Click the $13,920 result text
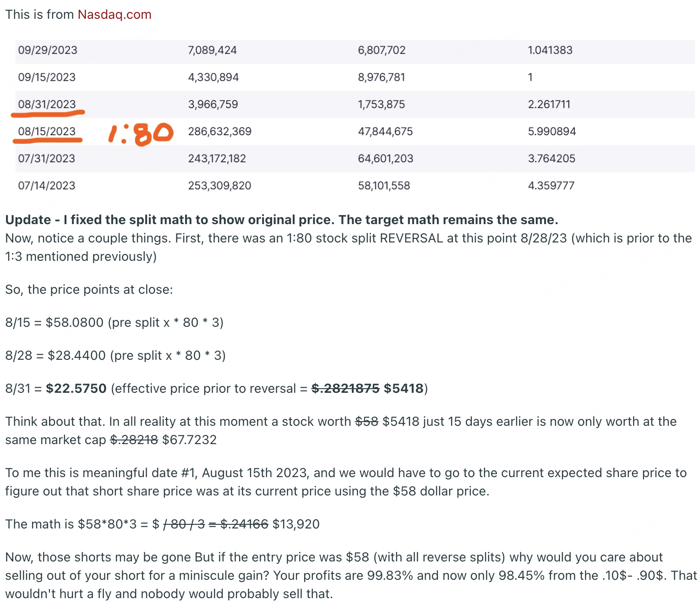The image size is (699, 616). tap(296, 524)
